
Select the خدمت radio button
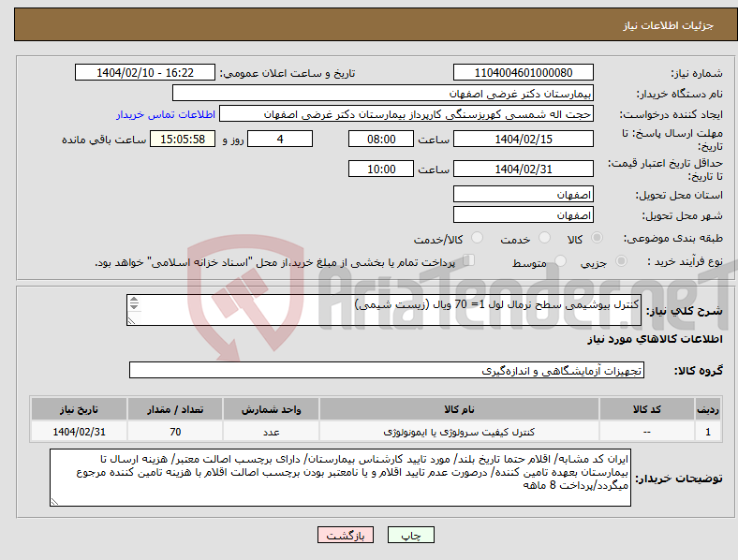tap(544, 238)
